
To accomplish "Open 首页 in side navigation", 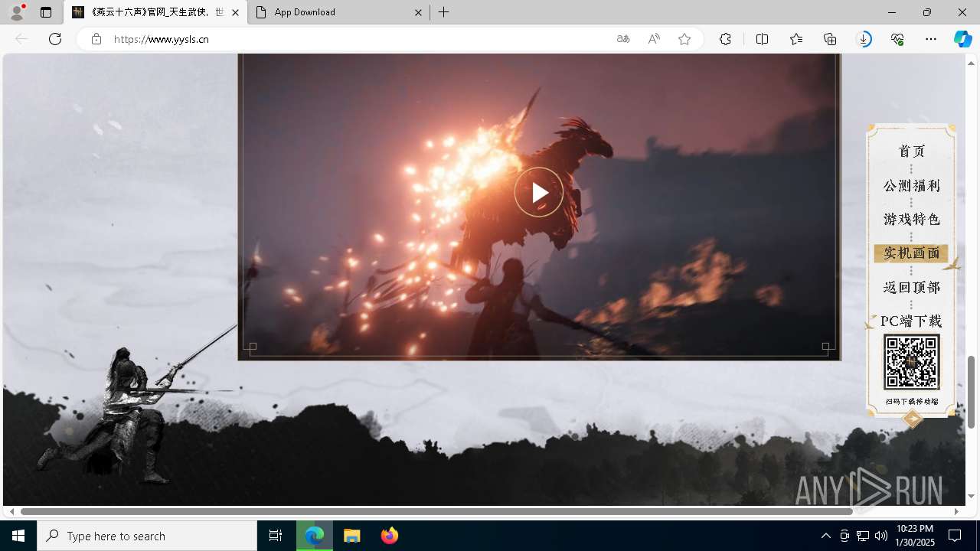I will pos(911,152).
